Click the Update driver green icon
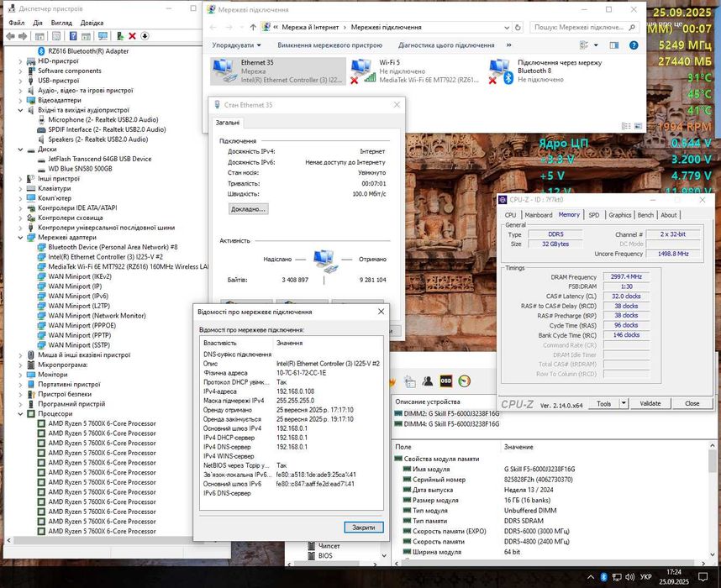721x588 pixels. tap(120, 36)
